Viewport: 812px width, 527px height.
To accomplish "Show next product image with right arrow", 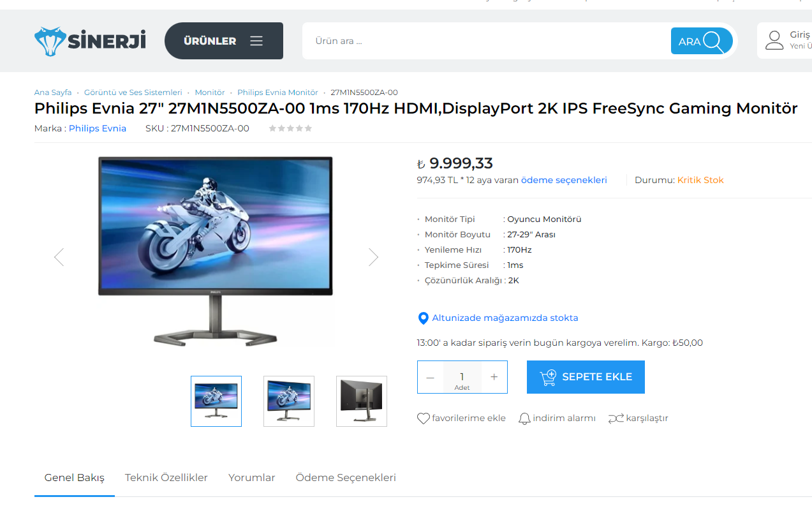I will [373, 257].
